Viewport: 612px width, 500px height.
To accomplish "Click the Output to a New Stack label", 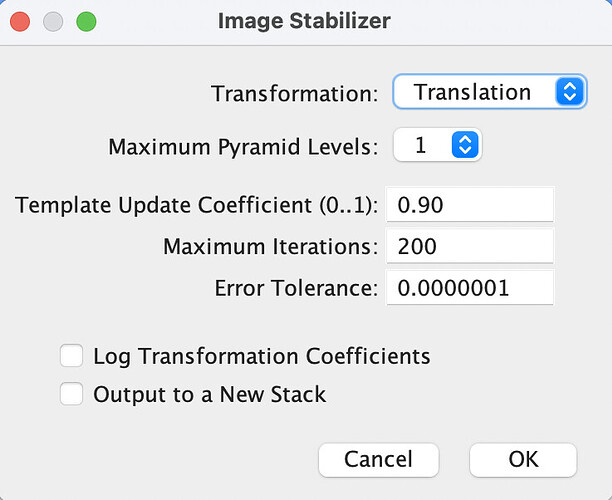I will [x=209, y=394].
